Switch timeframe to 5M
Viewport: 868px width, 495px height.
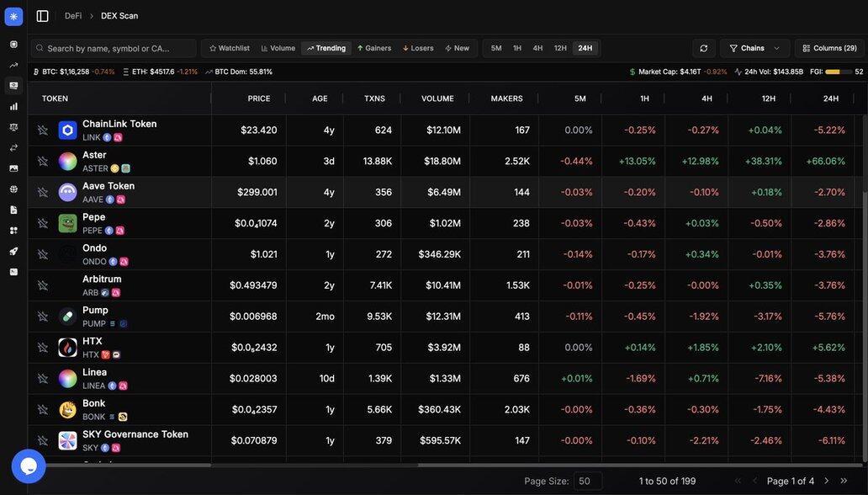496,48
